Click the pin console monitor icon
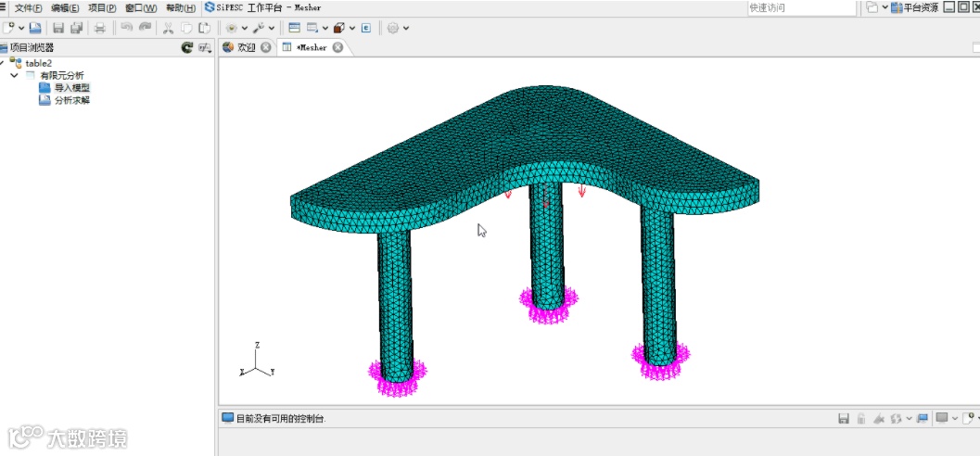980x456 pixels. (923, 419)
